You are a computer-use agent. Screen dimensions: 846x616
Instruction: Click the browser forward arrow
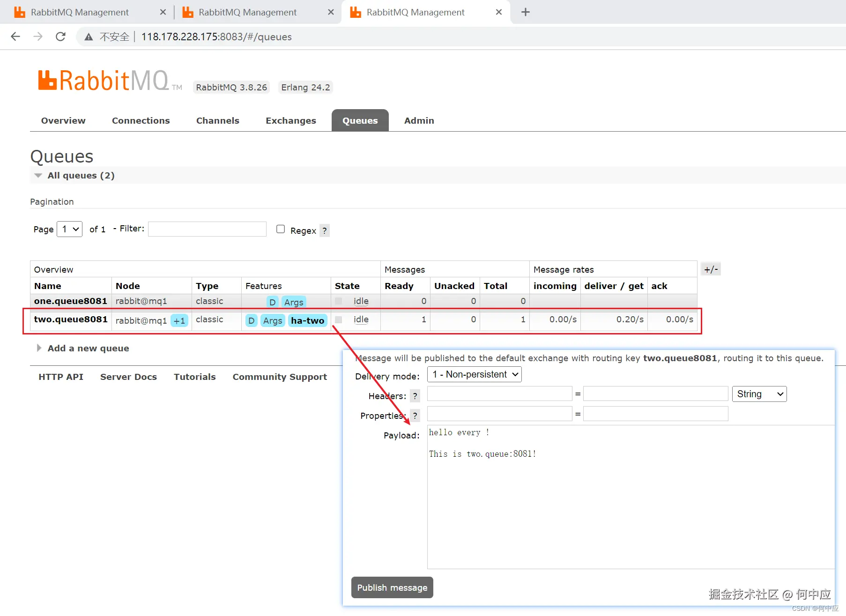pos(38,37)
